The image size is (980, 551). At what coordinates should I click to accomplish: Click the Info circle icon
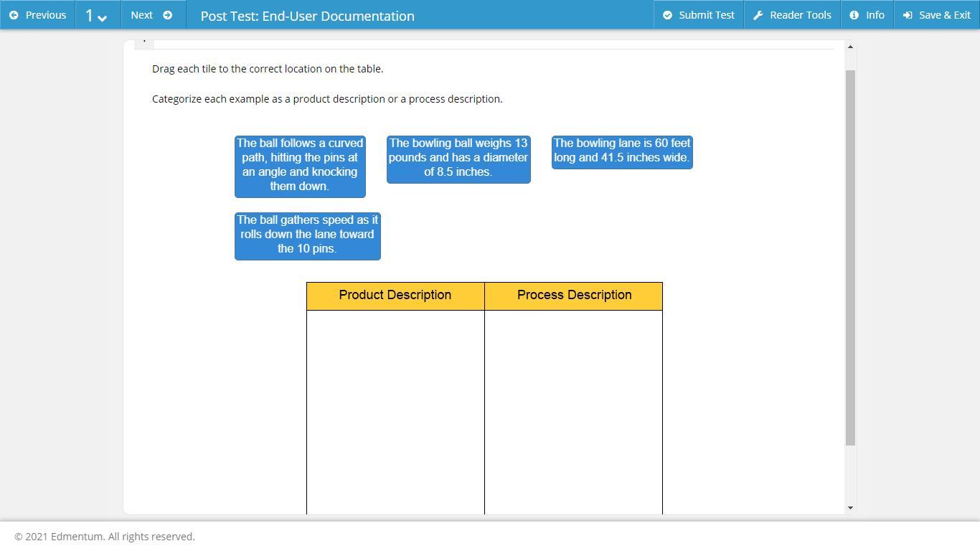(854, 15)
